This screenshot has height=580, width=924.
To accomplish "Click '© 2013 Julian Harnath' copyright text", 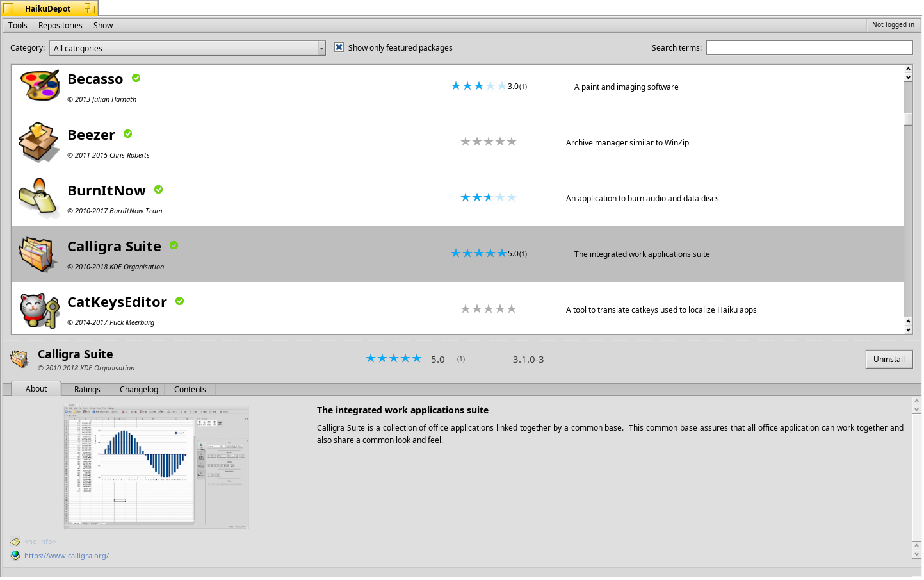I will point(102,100).
